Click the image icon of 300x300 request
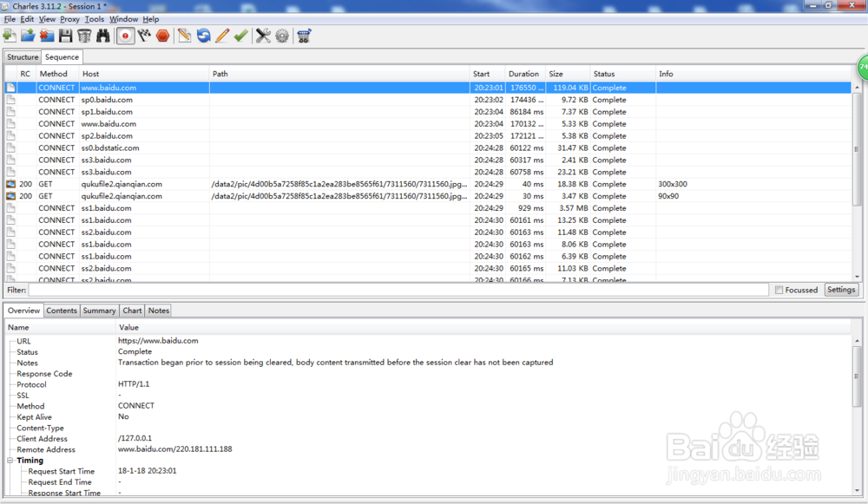The width and height of the screenshot is (868, 504). pyautogui.click(x=10, y=184)
